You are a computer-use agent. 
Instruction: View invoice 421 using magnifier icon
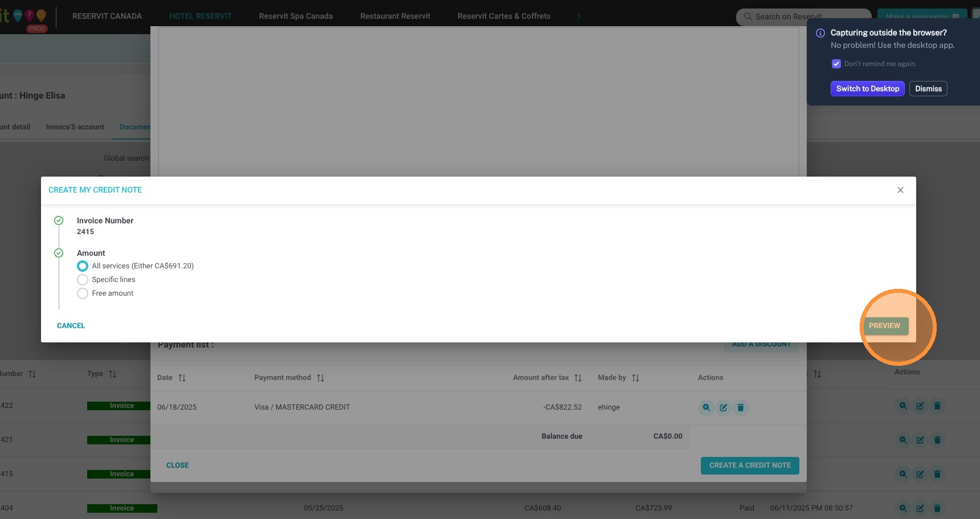click(x=903, y=440)
